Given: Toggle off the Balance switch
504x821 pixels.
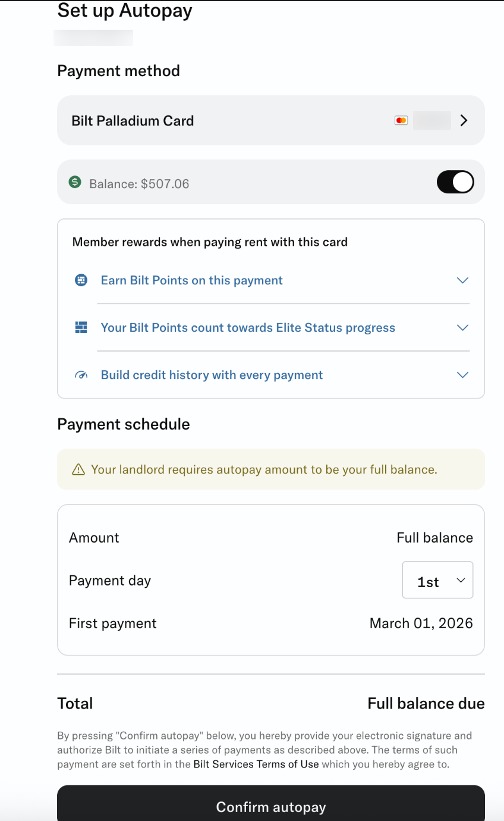Looking at the screenshot, I should point(455,182).
